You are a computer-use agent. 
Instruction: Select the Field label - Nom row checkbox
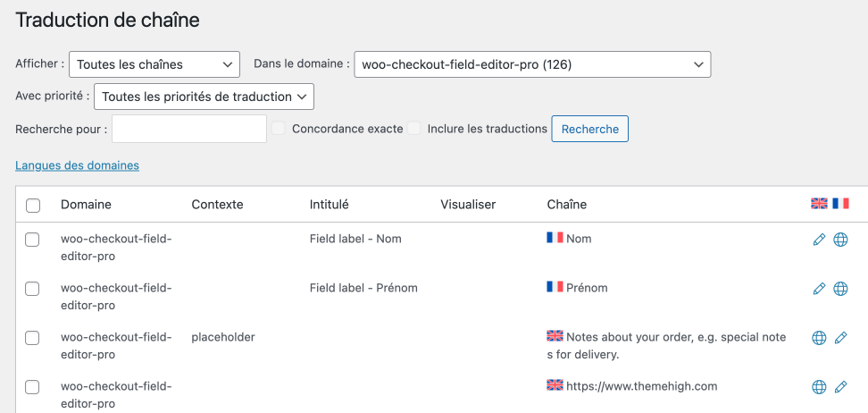click(x=33, y=240)
